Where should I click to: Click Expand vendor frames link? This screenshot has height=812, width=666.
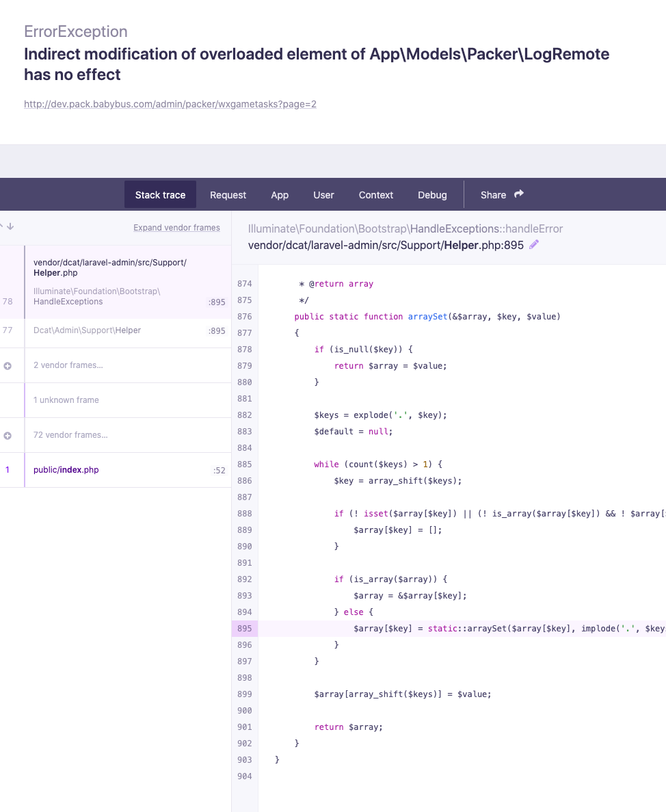click(x=176, y=227)
